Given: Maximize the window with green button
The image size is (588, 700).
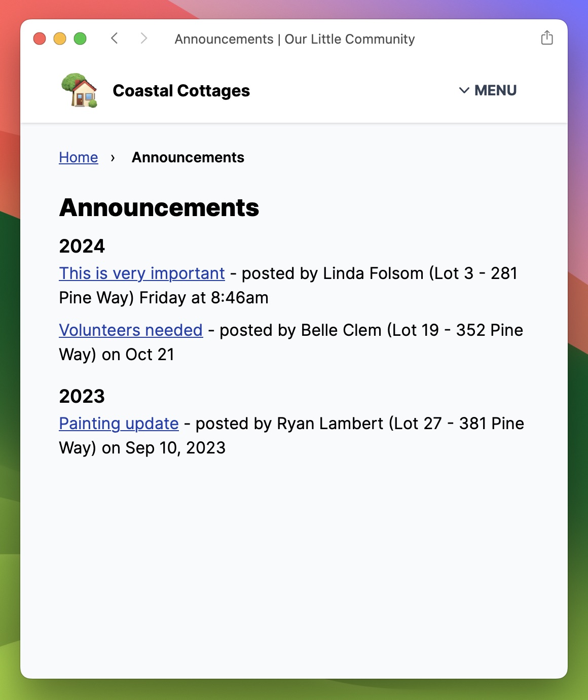Looking at the screenshot, I should (x=80, y=39).
